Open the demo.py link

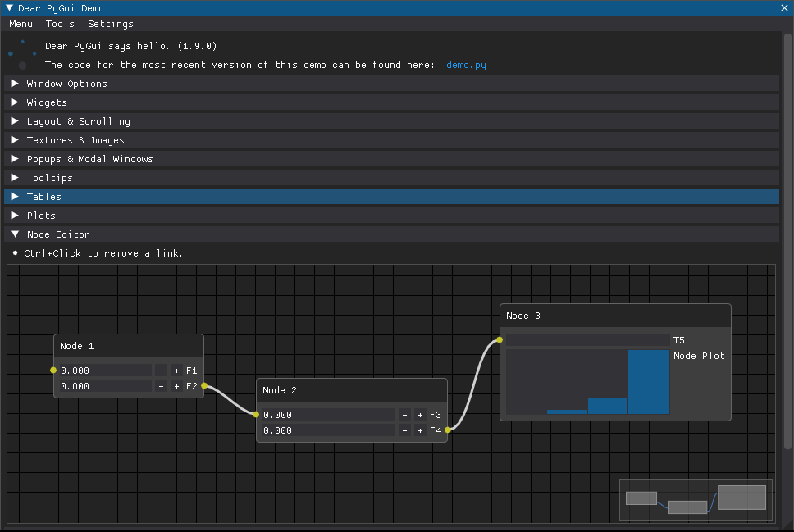(x=466, y=64)
